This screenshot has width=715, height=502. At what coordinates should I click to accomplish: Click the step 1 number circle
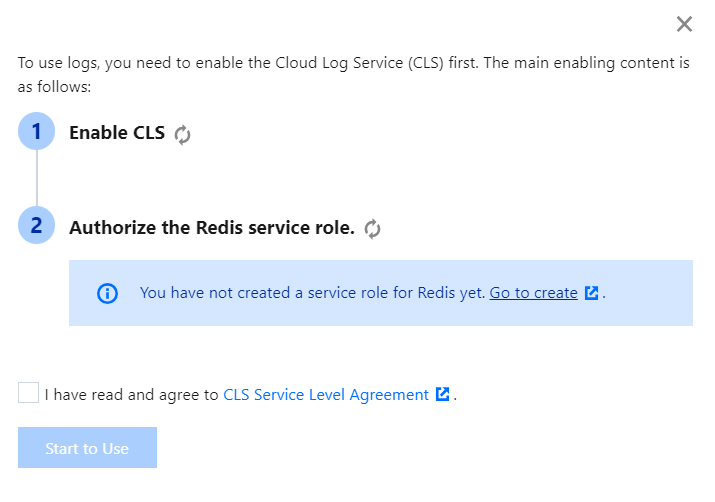point(37,131)
